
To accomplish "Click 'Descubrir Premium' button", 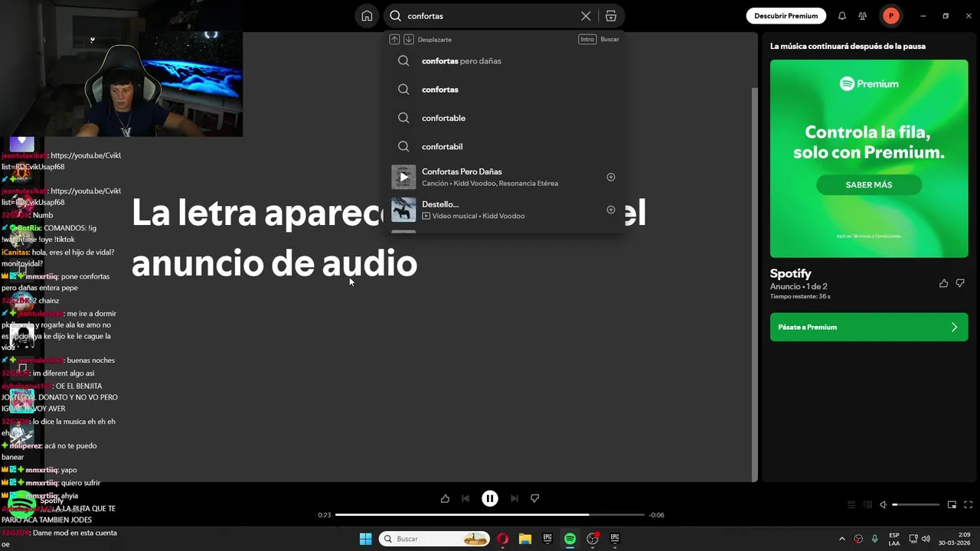I will pos(786,16).
